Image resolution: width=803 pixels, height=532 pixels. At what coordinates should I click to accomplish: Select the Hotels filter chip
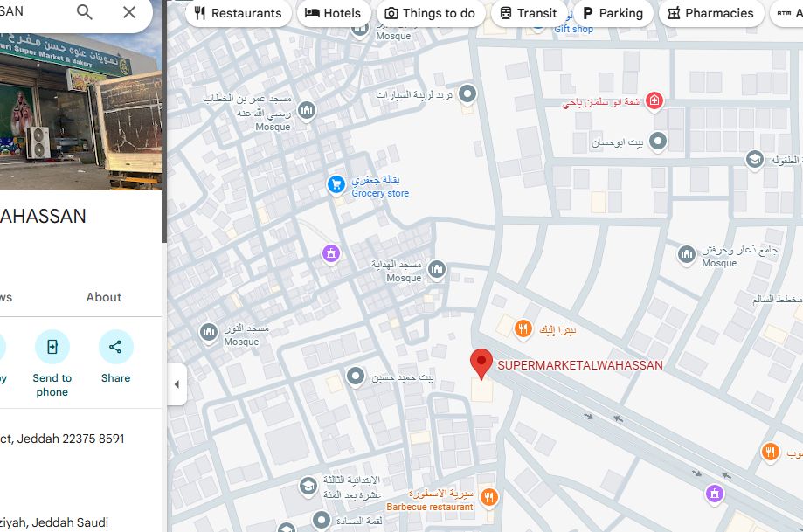[x=332, y=13]
